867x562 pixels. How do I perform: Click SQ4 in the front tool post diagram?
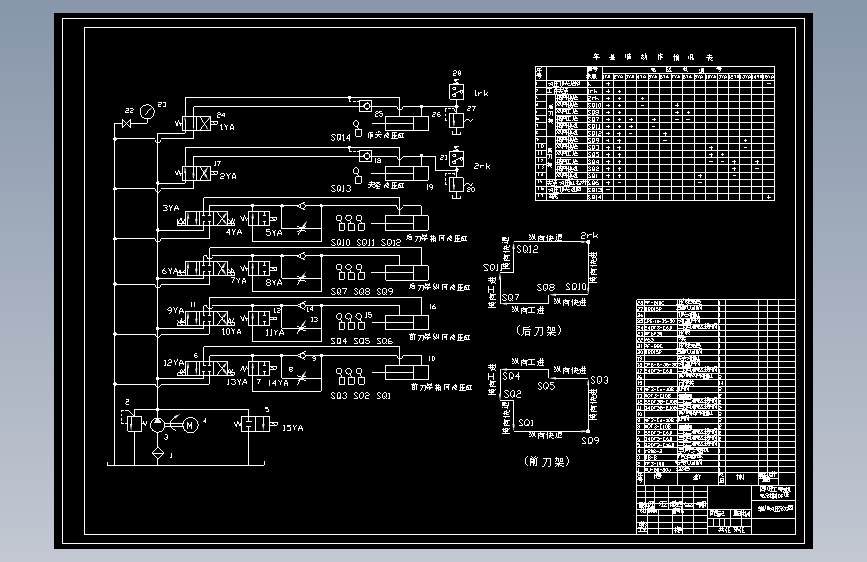pos(511,376)
